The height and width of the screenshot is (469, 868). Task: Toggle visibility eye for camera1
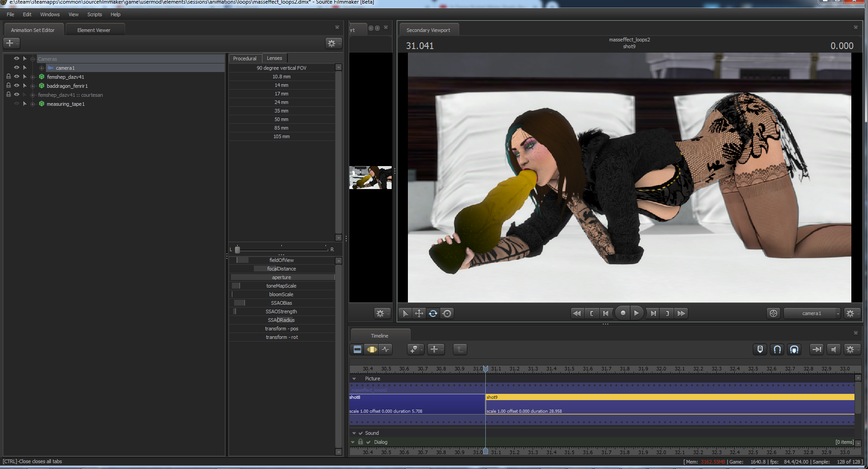tap(17, 68)
